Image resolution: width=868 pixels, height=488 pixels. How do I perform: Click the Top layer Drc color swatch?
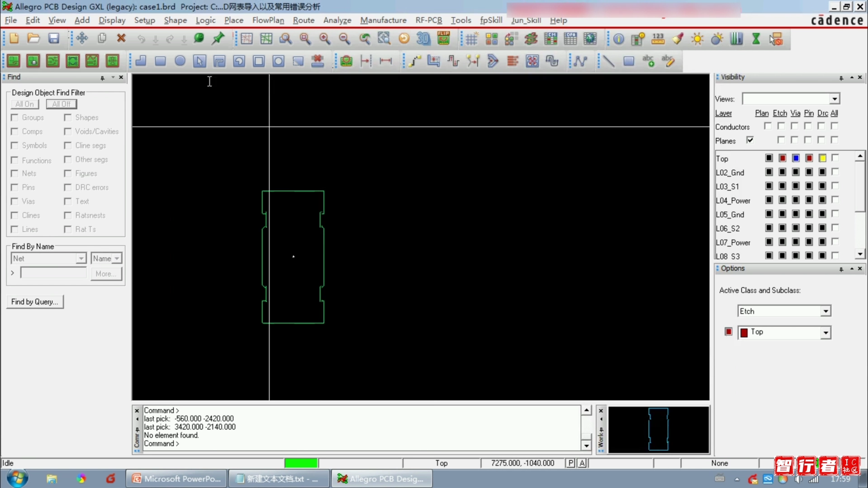(x=822, y=158)
